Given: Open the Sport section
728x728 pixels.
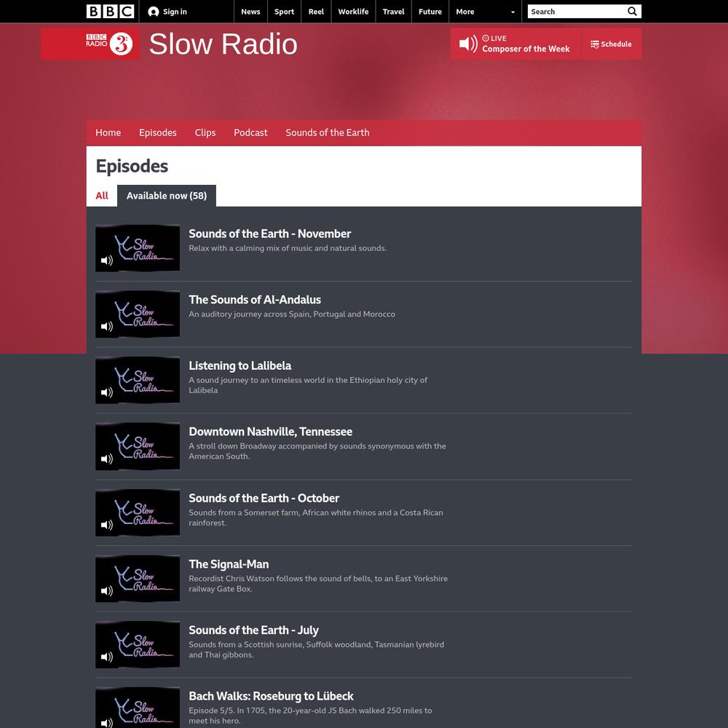Looking at the screenshot, I should [x=284, y=12].
